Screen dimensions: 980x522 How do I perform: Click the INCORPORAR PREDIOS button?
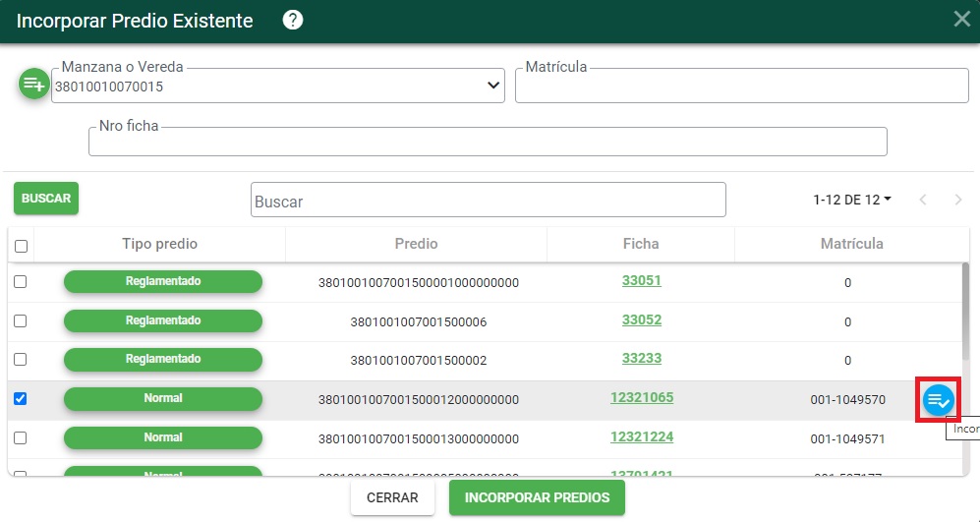point(537,497)
